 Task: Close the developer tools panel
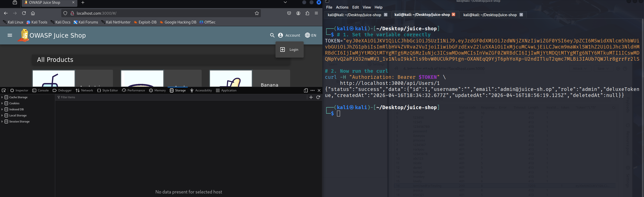319,90
